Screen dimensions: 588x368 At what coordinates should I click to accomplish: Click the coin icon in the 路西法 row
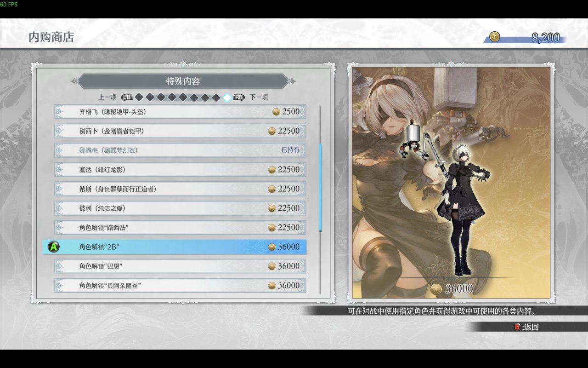click(x=272, y=228)
